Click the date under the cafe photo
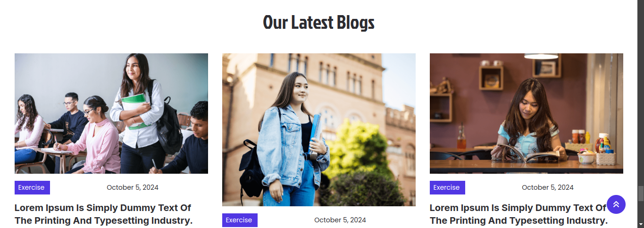The width and height of the screenshot is (644, 228). (548, 187)
